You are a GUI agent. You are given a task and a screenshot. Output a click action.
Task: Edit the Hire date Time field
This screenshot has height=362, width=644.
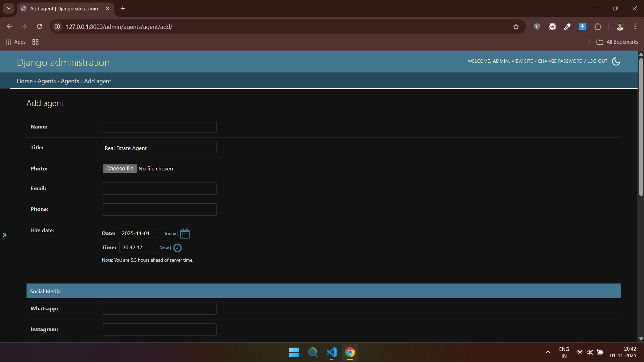coord(138,248)
